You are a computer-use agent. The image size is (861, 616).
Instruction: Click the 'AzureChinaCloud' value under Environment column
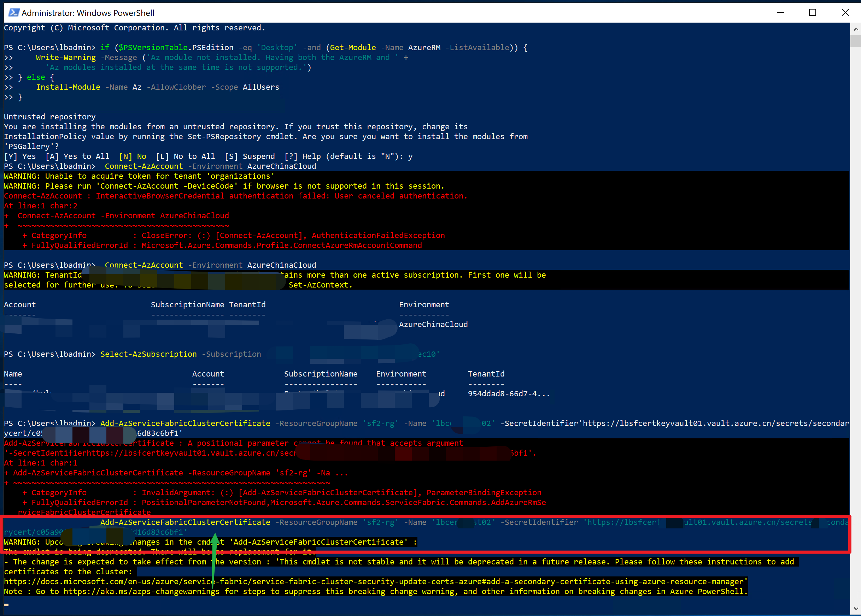click(433, 324)
